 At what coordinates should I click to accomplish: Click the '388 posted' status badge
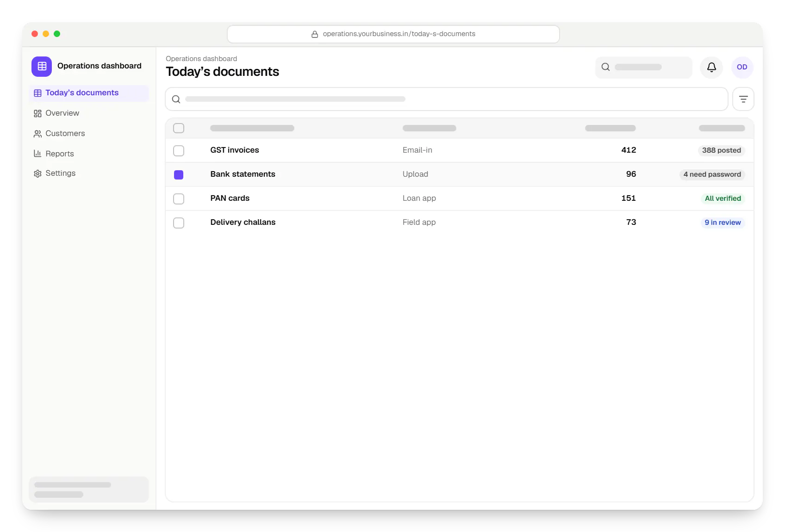point(722,150)
